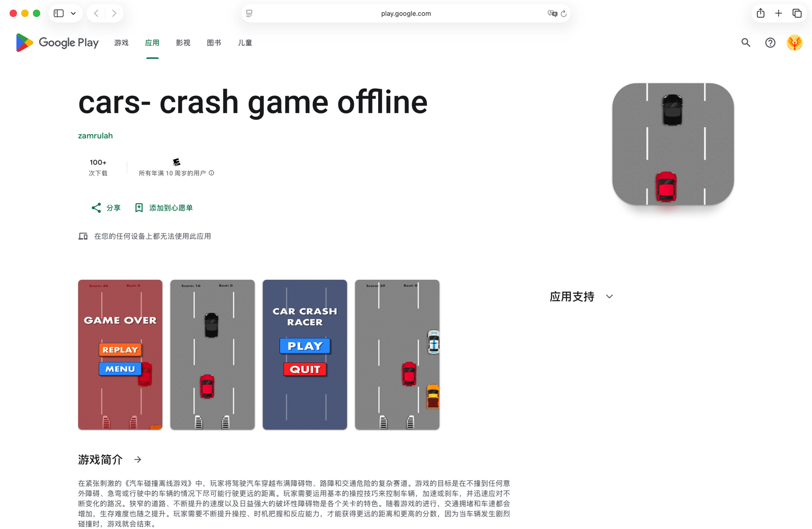
Task: Open the help center question mark icon
Action: [x=770, y=43]
